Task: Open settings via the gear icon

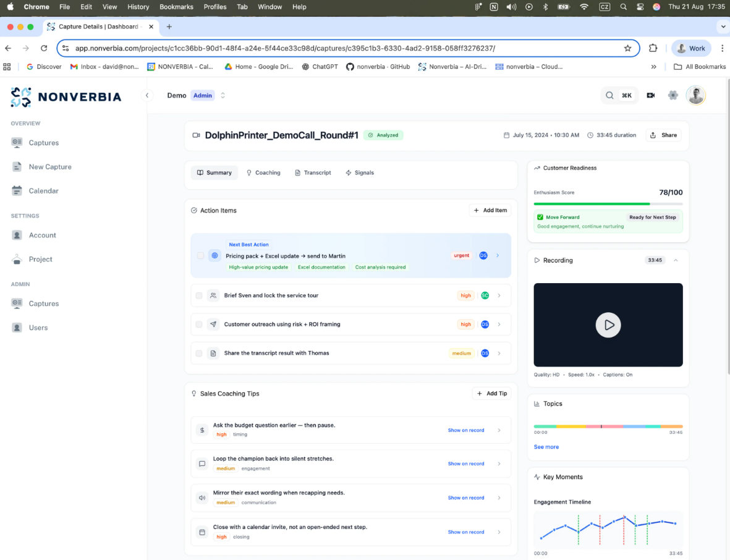Action: (673, 95)
